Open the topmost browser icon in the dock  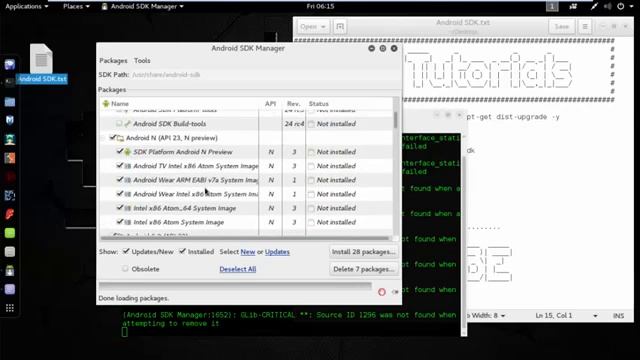[x=10, y=64]
